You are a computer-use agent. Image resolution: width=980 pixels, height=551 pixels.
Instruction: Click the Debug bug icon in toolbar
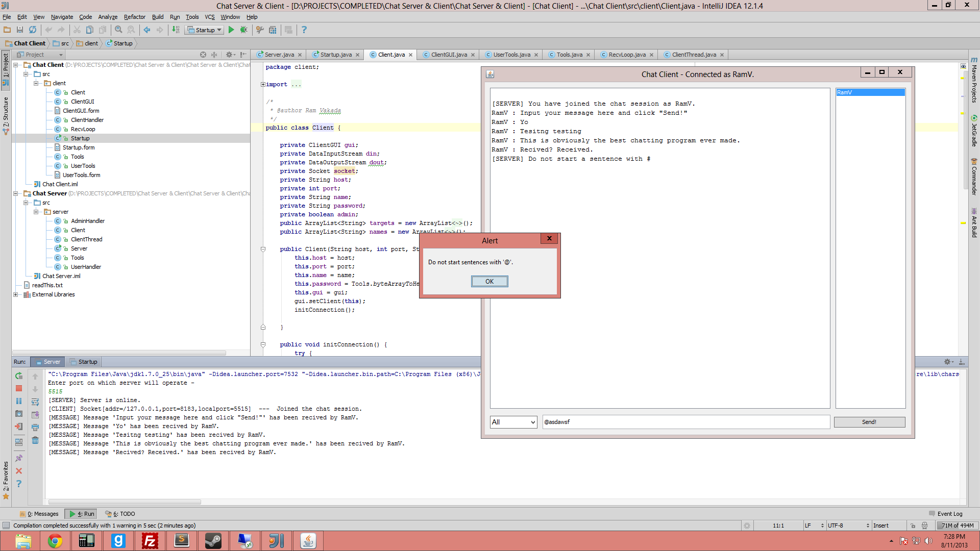click(x=244, y=30)
